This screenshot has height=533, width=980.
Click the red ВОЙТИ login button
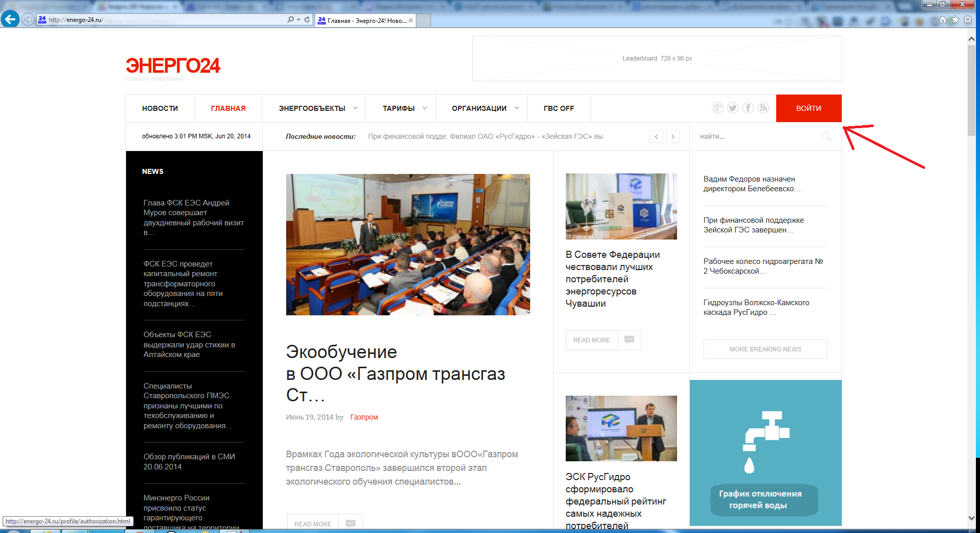[x=808, y=108]
